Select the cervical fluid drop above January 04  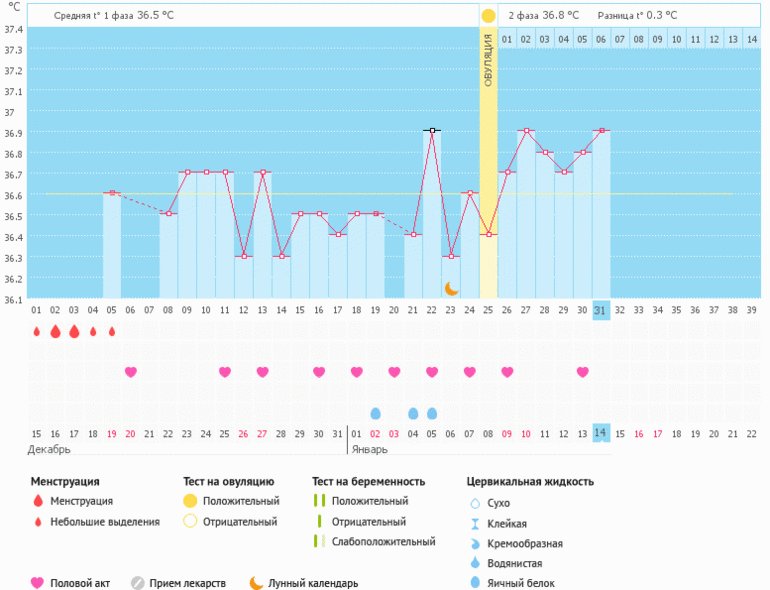413,413
